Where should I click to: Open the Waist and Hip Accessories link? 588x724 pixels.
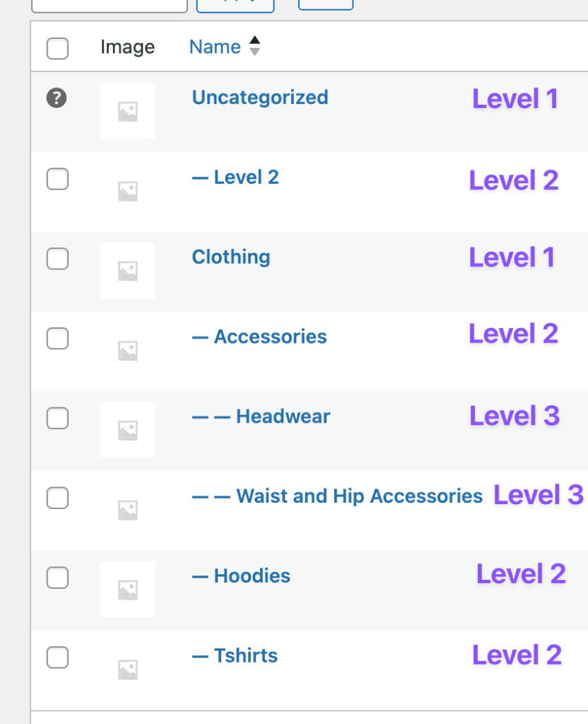[x=359, y=496]
